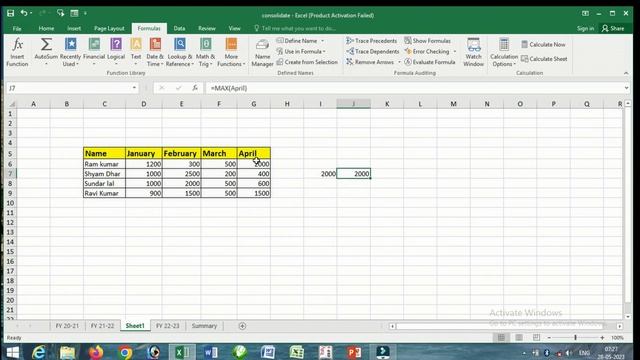Expand the Define Name dropdown arrow

322,41
